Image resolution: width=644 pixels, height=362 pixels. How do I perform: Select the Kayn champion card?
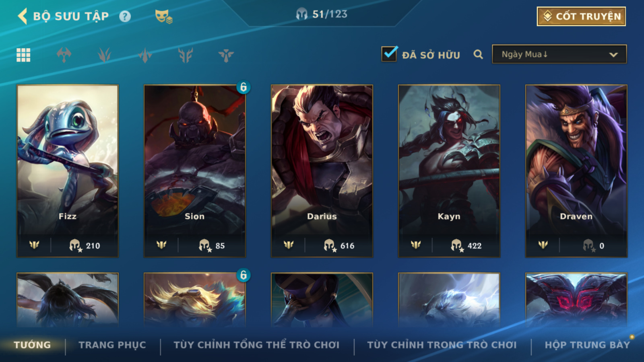(449, 171)
